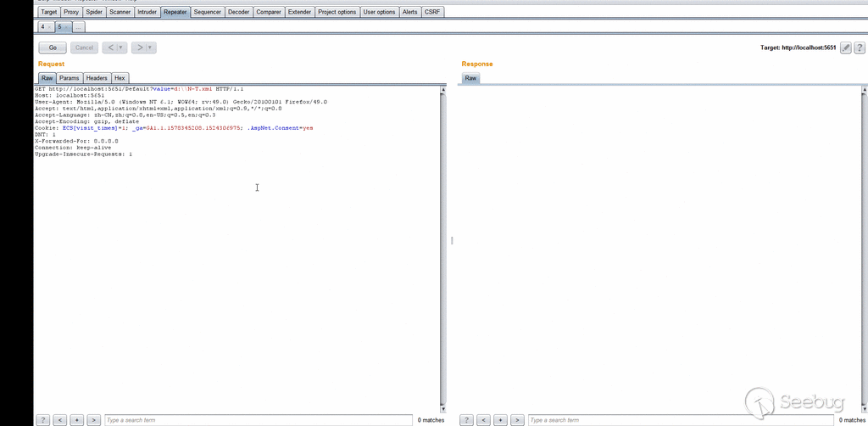Click the '+' button in response search bar

click(501, 420)
